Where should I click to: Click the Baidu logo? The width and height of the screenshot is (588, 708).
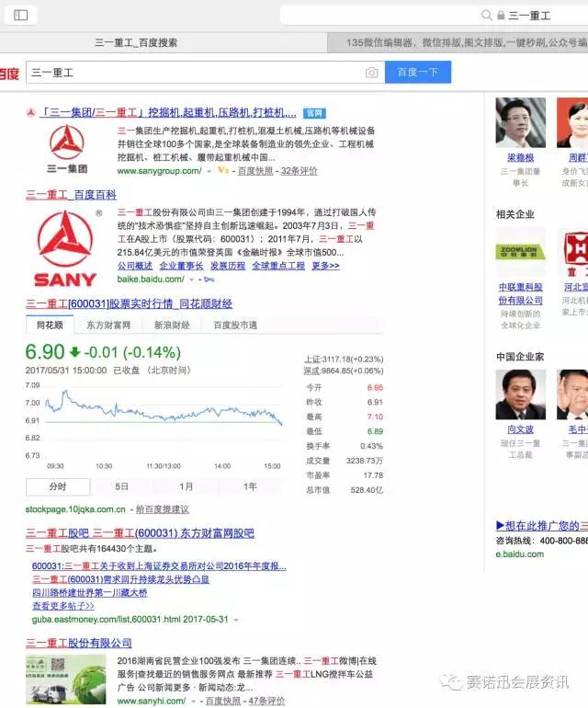[9, 74]
